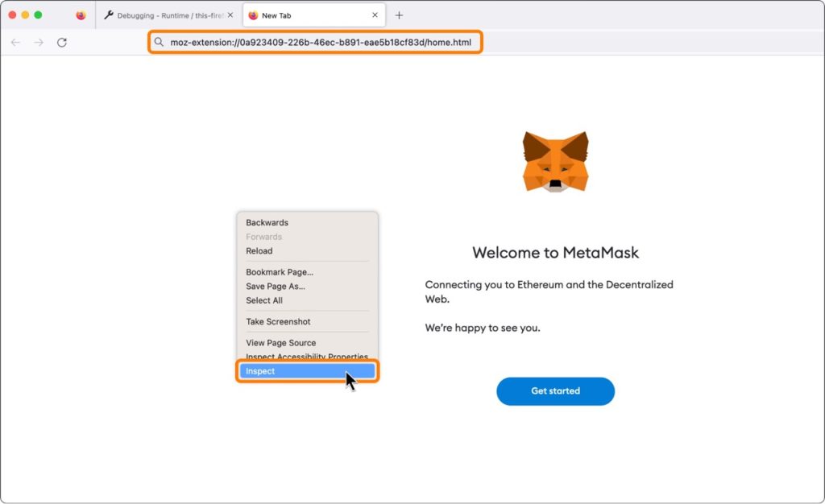Click the forward navigation arrow
825x504 pixels.
pos(38,43)
